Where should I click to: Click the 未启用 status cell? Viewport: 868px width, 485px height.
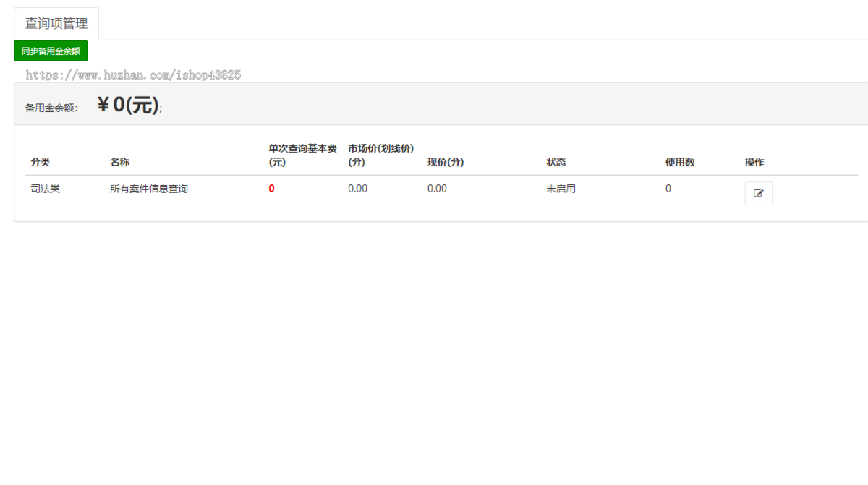(561, 189)
